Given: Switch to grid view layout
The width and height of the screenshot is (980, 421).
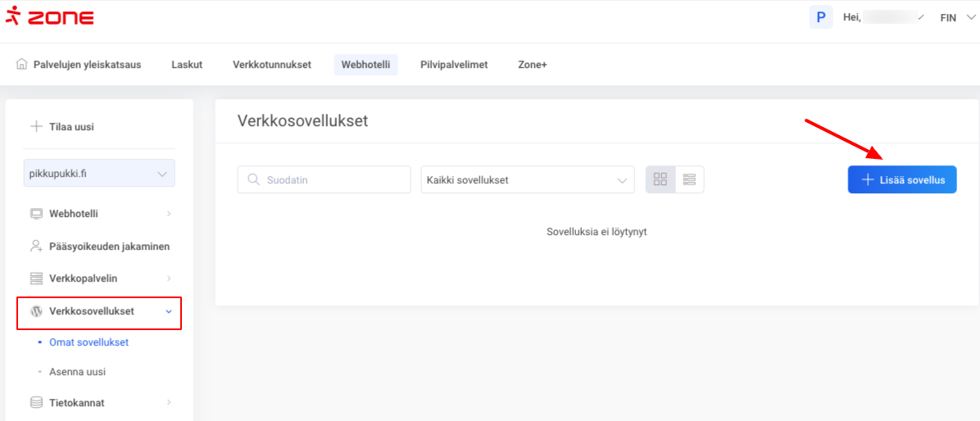Looking at the screenshot, I should (660, 179).
